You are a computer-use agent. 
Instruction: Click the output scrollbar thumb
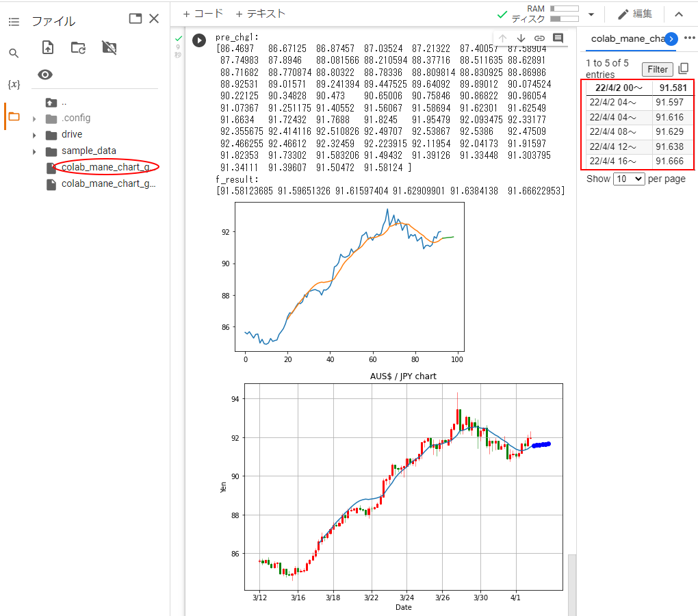(572, 585)
